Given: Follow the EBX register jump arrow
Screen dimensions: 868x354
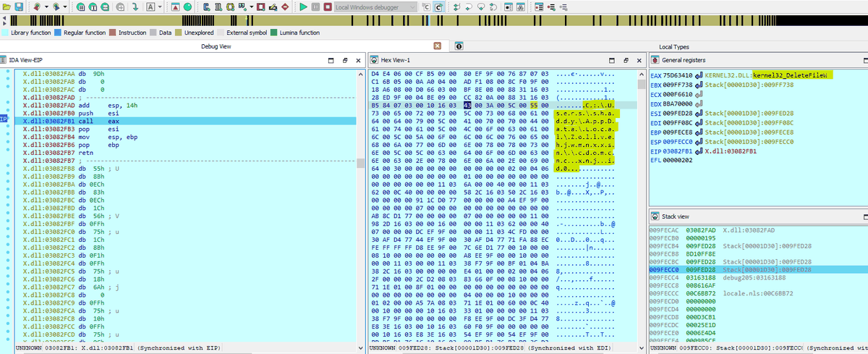Looking at the screenshot, I should [699, 85].
